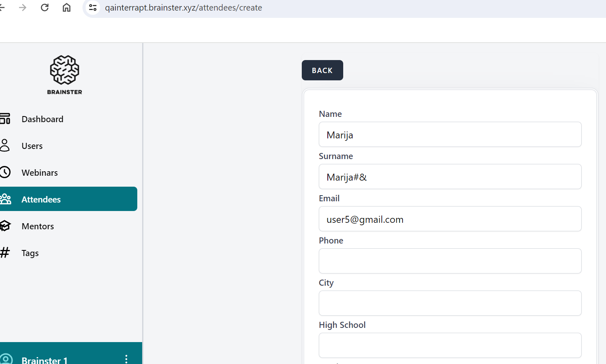This screenshot has height=364, width=606.
Task: Click the Tags hashtag icon
Action: [x=5, y=253]
